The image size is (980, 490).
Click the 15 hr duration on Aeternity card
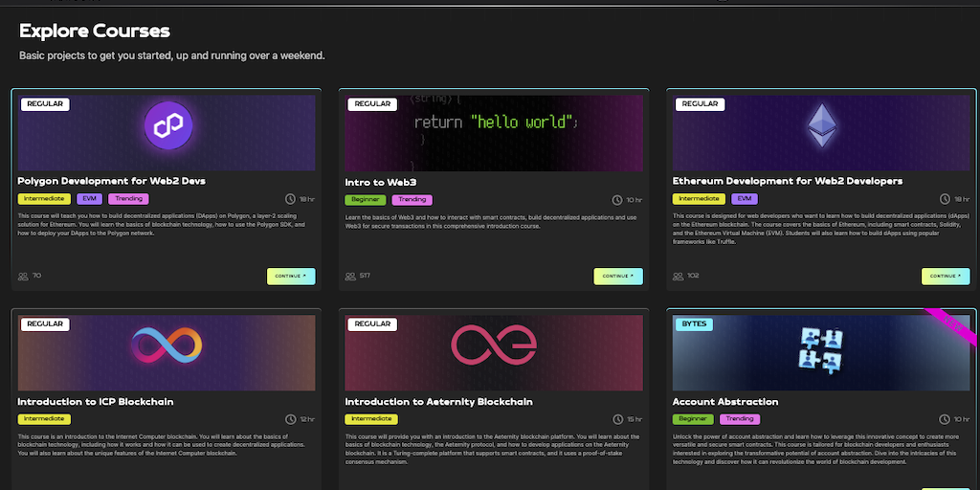pyautogui.click(x=634, y=419)
